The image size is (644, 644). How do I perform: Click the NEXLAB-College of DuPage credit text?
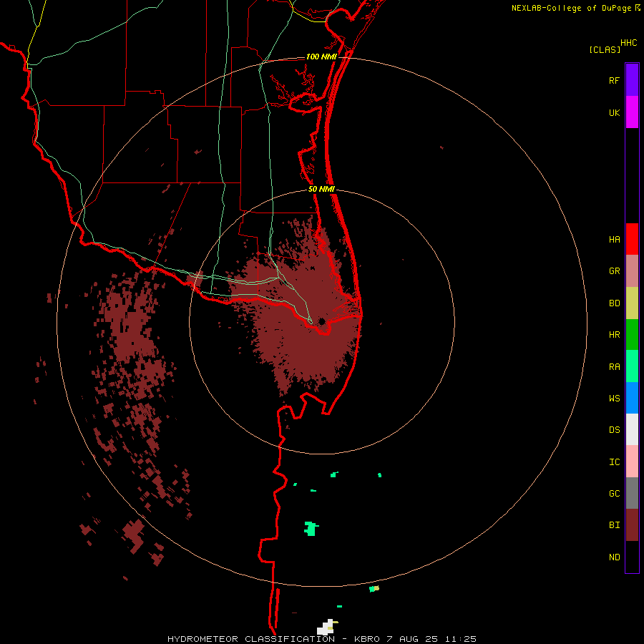point(571,8)
